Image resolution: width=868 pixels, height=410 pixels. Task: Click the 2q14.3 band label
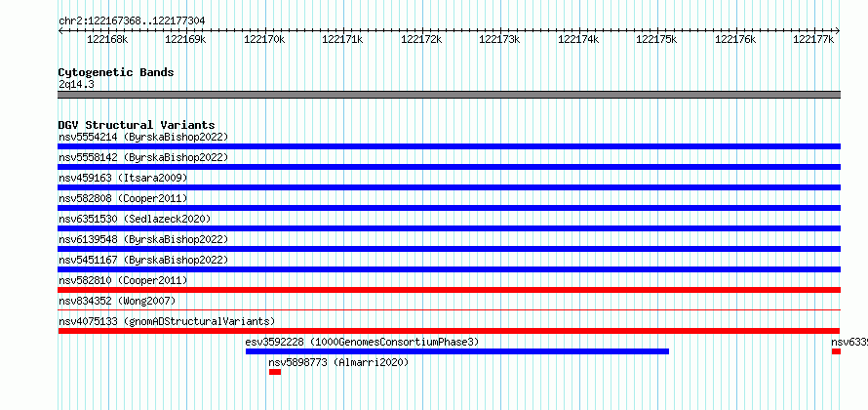click(x=76, y=85)
